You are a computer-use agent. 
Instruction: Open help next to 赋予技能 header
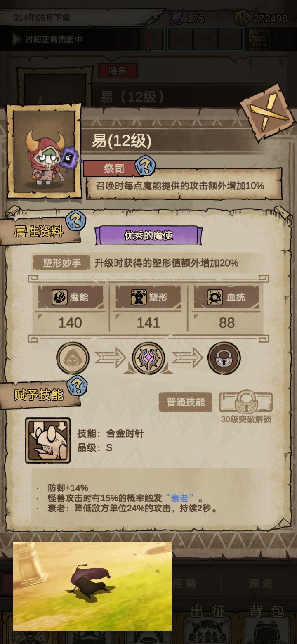(77, 386)
